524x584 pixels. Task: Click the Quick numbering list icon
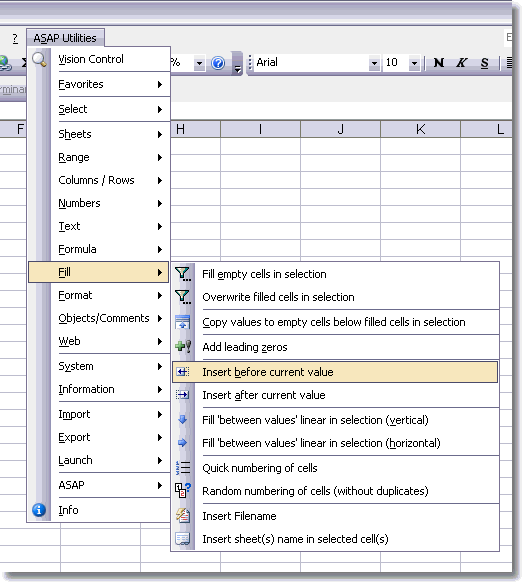point(183,468)
